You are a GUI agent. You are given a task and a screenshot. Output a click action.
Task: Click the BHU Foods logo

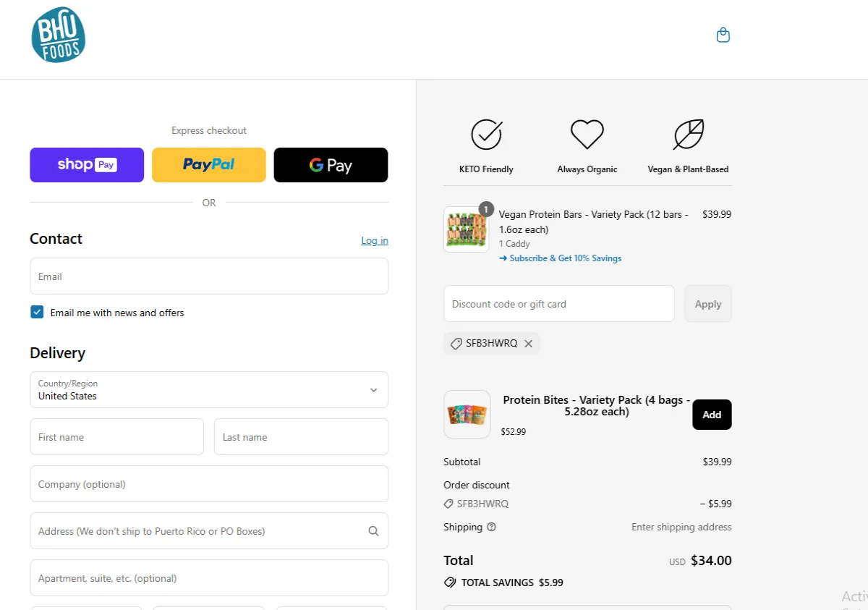click(x=59, y=35)
